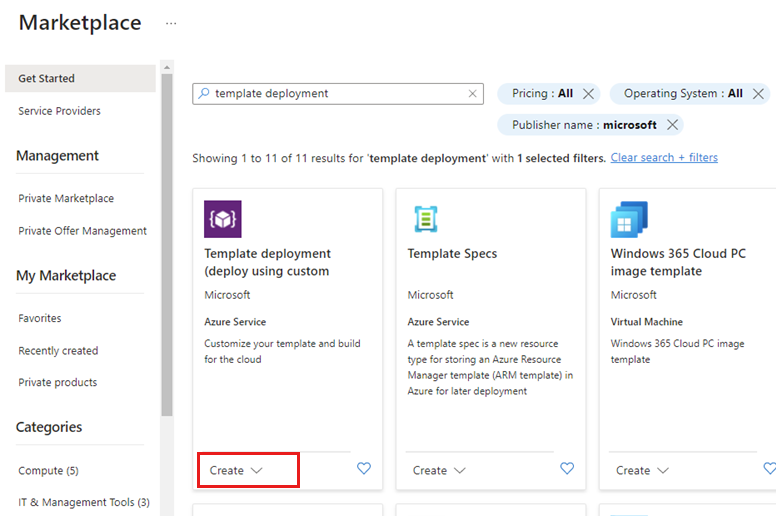Click the Template deployment purple icon
This screenshot has height=516, width=776.
click(x=223, y=219)
